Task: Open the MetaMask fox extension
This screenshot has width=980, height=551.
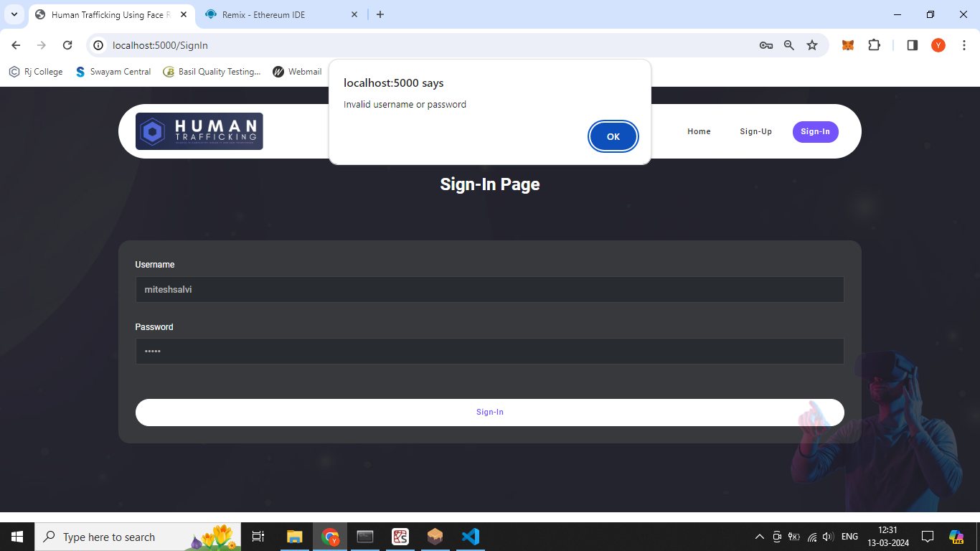Action: (847, 45)
